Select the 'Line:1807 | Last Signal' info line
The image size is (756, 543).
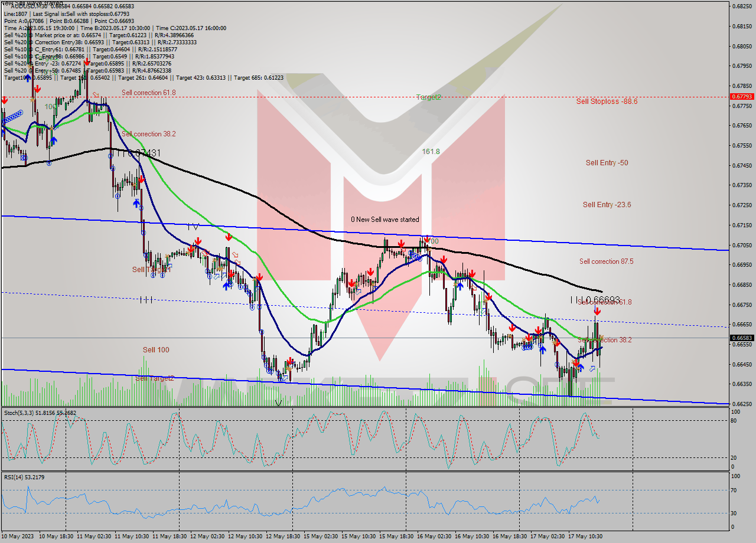[x=67, y=14]
